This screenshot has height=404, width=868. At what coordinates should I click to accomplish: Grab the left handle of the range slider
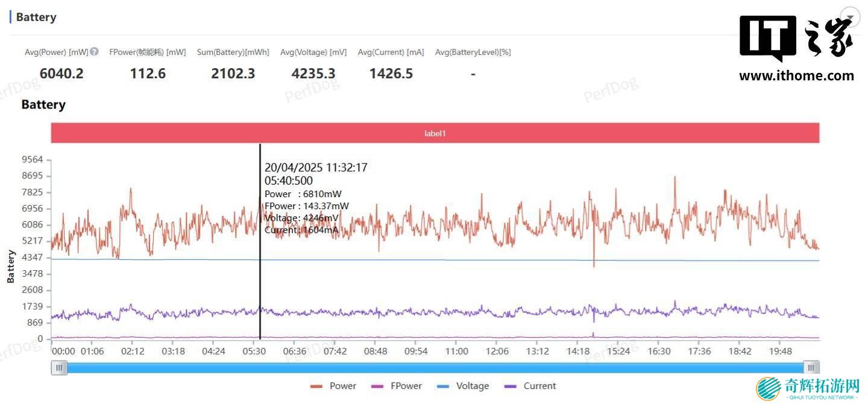pos(59,367)
